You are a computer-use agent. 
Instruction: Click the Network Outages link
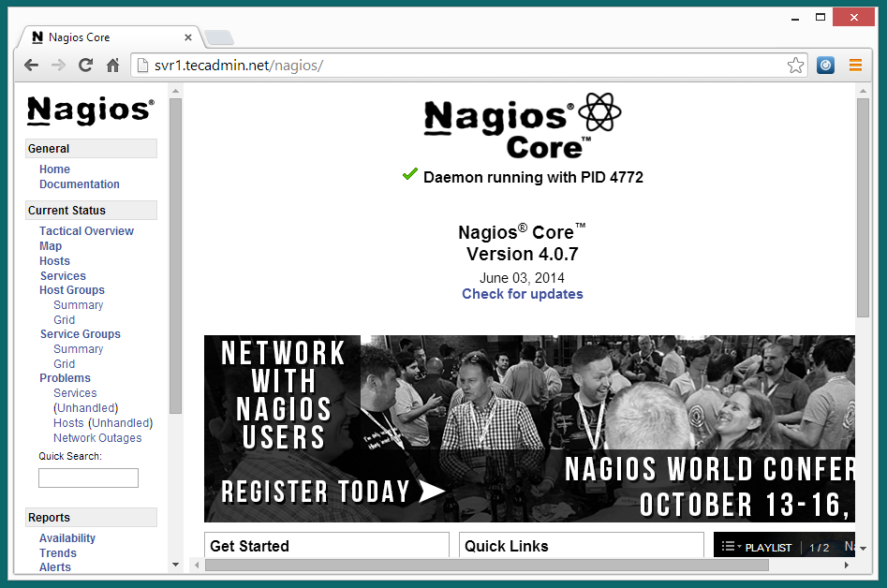(97, 438)
